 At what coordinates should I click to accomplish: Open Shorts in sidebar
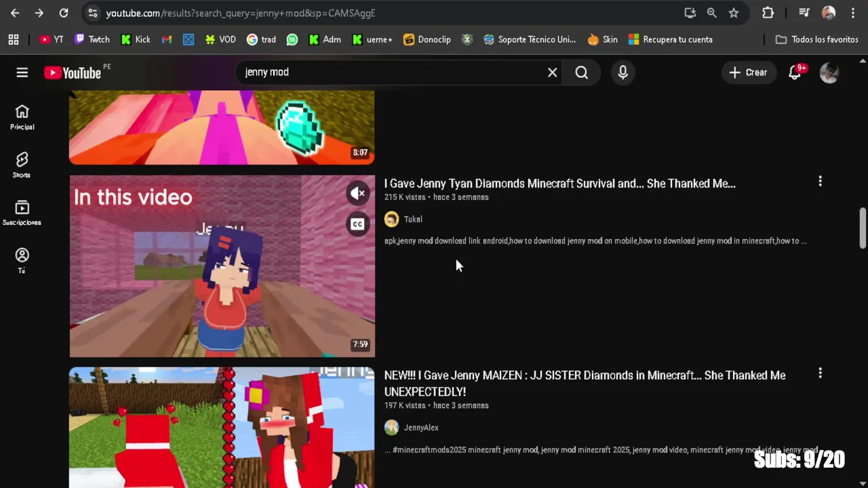pyautogui.click(x=22, y=165)
